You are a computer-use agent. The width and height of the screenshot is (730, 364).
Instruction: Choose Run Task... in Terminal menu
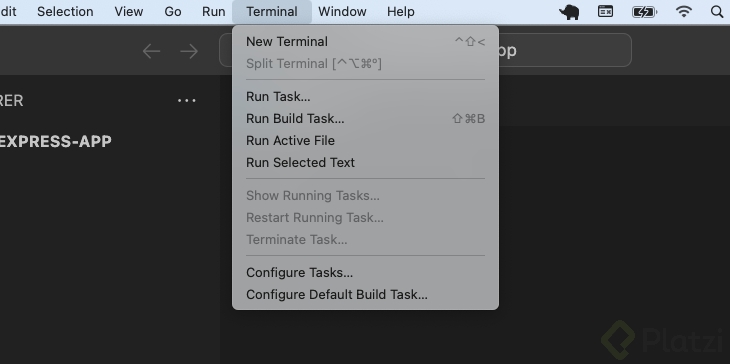365,96
